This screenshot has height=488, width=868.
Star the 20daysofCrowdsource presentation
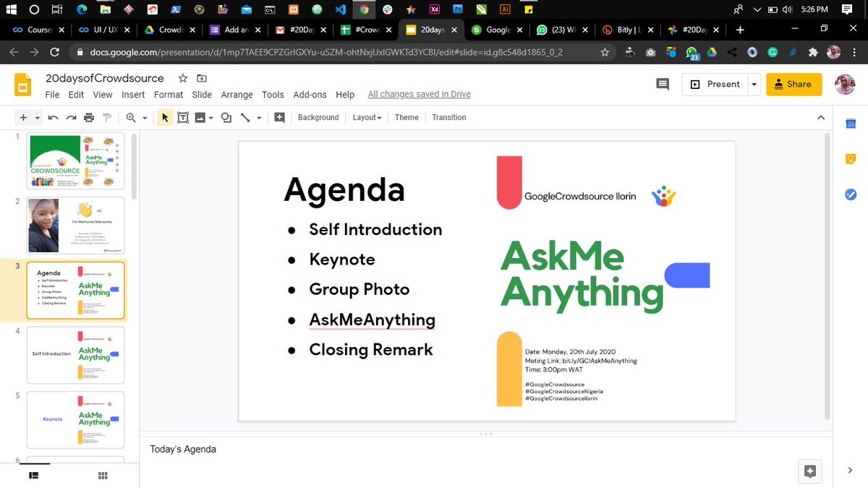(183, 78)
